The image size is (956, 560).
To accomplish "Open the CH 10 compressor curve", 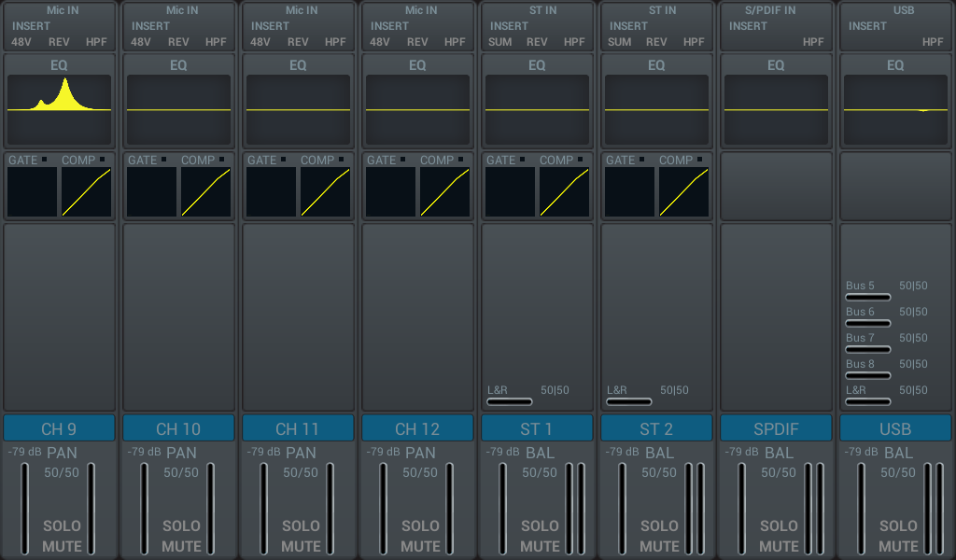I will 205,192.
